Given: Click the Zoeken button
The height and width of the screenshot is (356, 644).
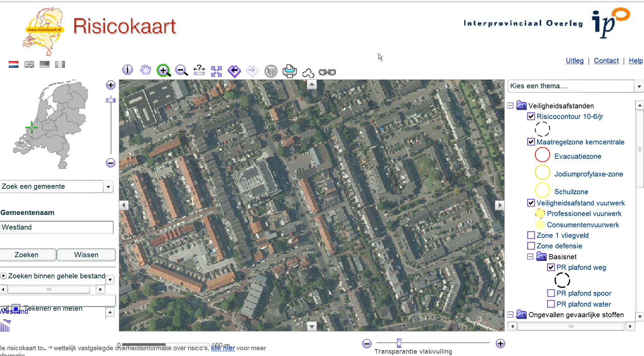Looking at the screenshot, I should tap(27, 255).
